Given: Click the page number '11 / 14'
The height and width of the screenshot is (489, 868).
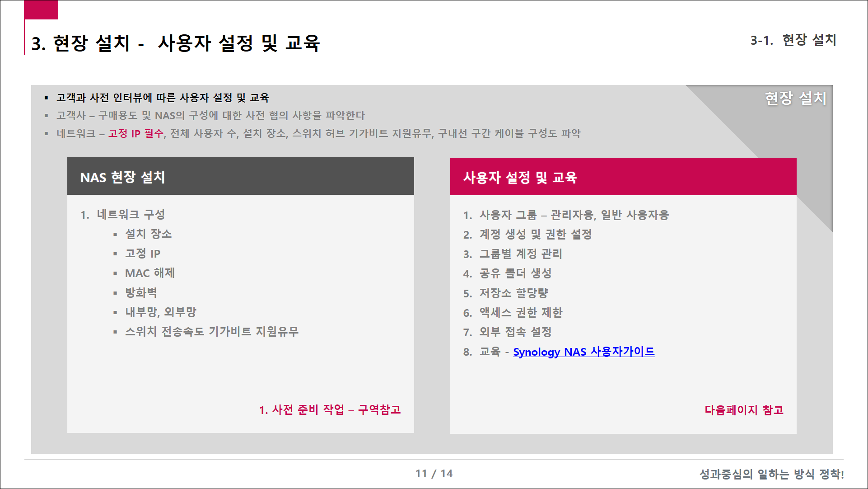Looking at the screenshot, I should click(434, 474).
